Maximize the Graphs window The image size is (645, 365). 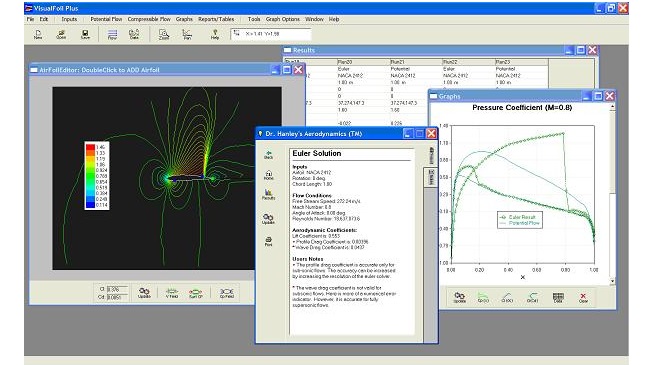598,96
